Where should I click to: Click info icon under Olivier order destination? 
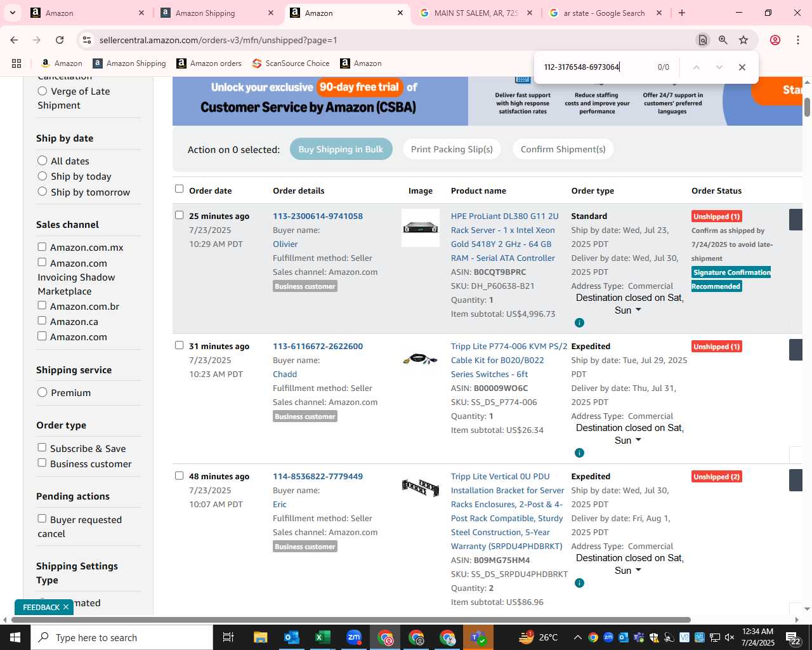[579, 322]
